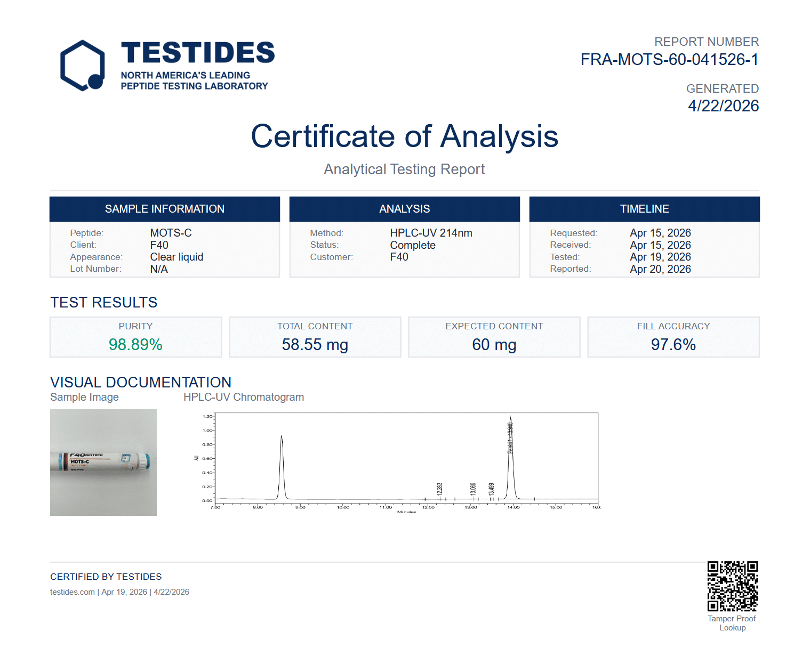Viewport: 810px width, 672px height.
Task: Click the 12.283 minor peak label
Action: coord(439,489)
